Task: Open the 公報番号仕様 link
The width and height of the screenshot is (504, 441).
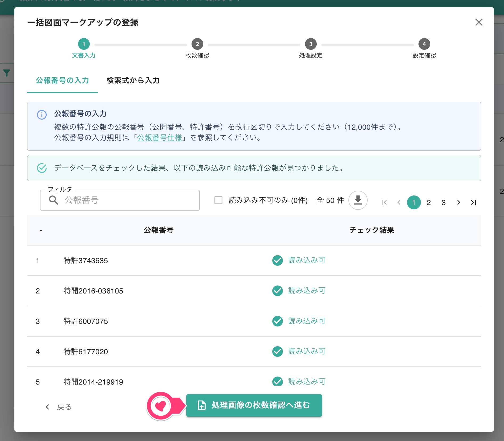Action: click(x=160, y=138)
